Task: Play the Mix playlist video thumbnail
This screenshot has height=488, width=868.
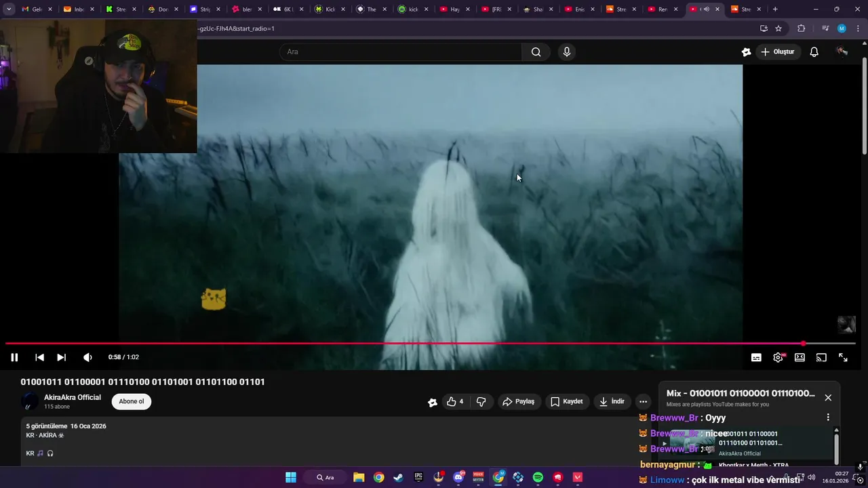Action: tap(692, 443)
